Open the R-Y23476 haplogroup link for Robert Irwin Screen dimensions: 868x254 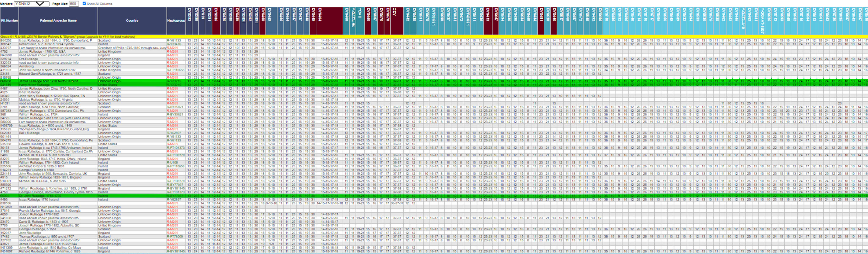pyautogui.click(x=174, y=44)
